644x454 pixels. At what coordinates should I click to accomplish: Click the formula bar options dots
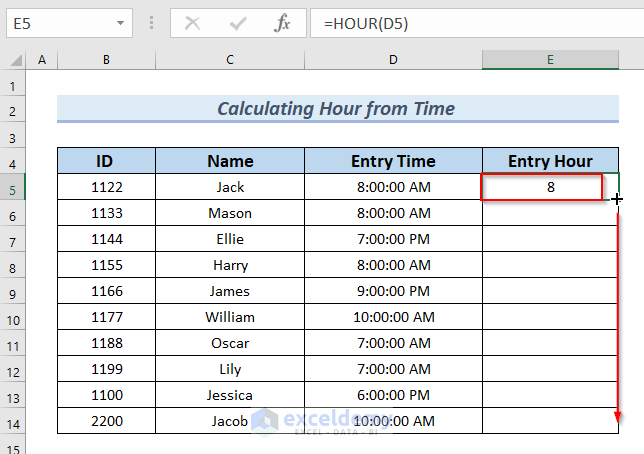click(151, 23)
